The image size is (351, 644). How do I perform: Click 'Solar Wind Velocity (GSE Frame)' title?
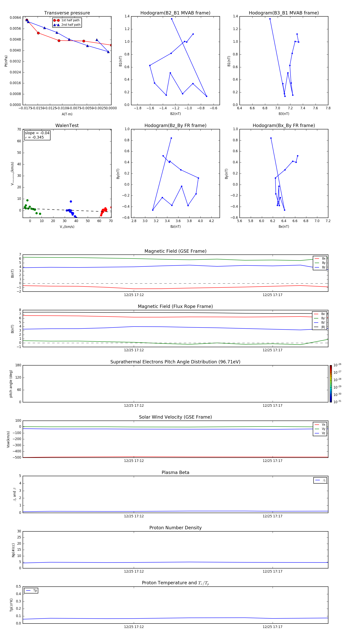[175, 417]
